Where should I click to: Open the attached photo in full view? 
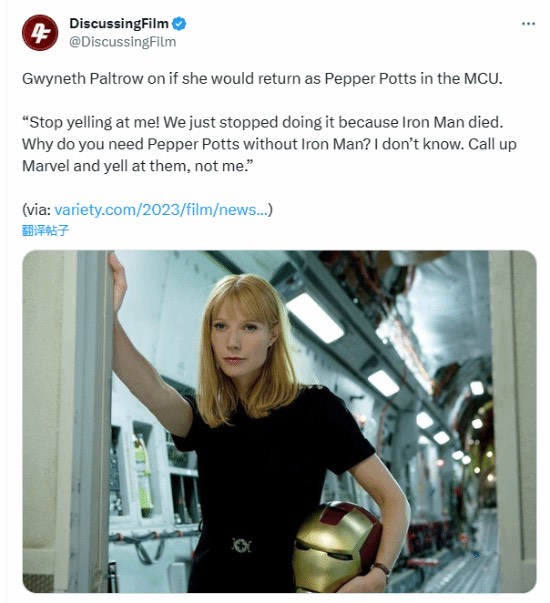[279, 421]
